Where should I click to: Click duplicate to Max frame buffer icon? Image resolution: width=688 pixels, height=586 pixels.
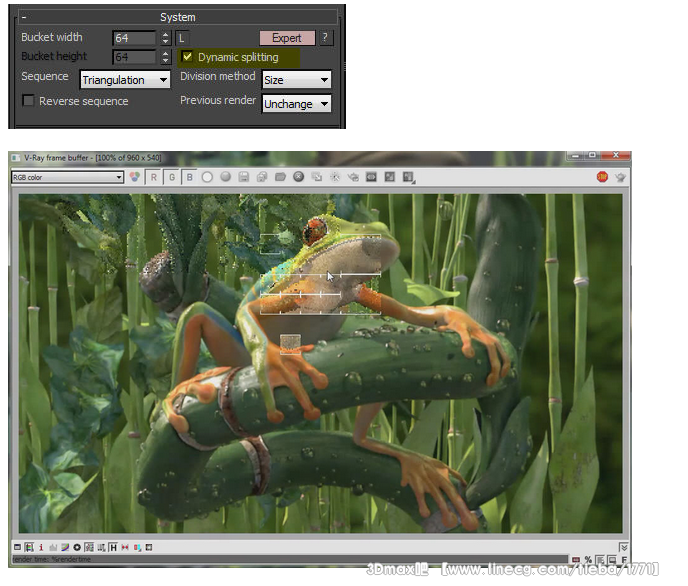tap(317, 177)
